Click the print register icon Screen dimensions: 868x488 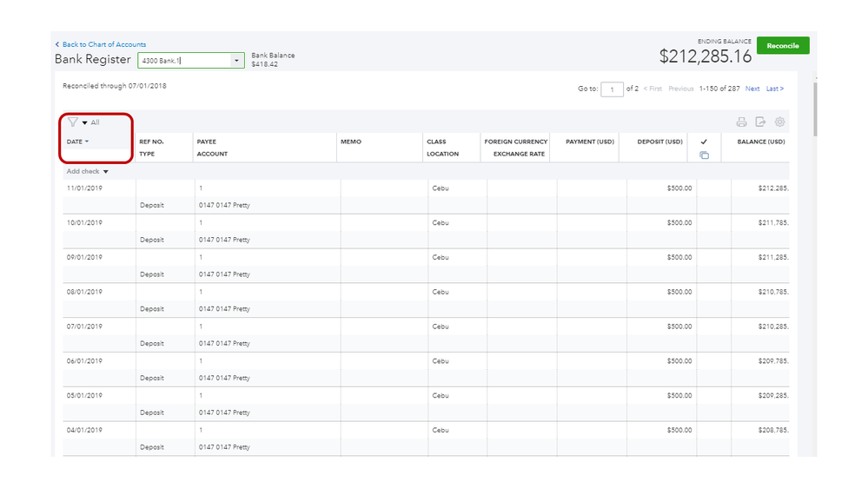[x=741, y=122]
